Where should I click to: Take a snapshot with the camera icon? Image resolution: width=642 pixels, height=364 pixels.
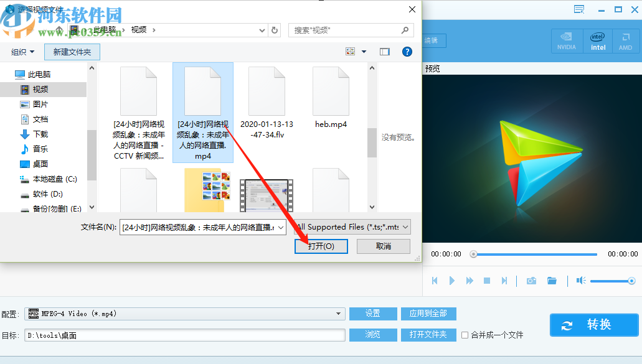pyautogui.click(x=531, y=280)
